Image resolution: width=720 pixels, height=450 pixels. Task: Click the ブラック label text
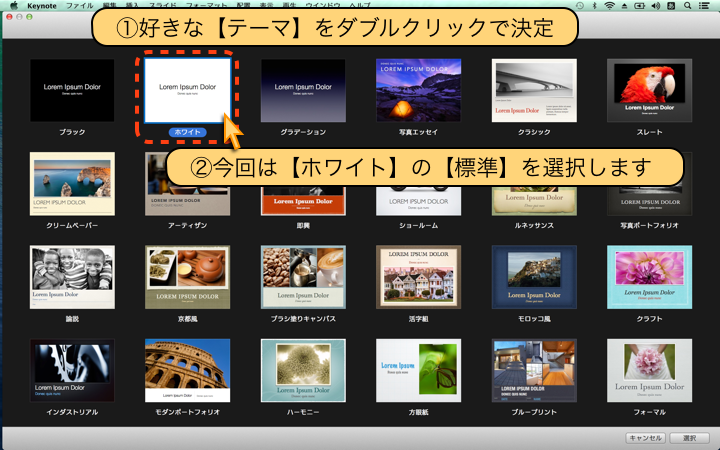pyautogui.click(x=72, y=132)
